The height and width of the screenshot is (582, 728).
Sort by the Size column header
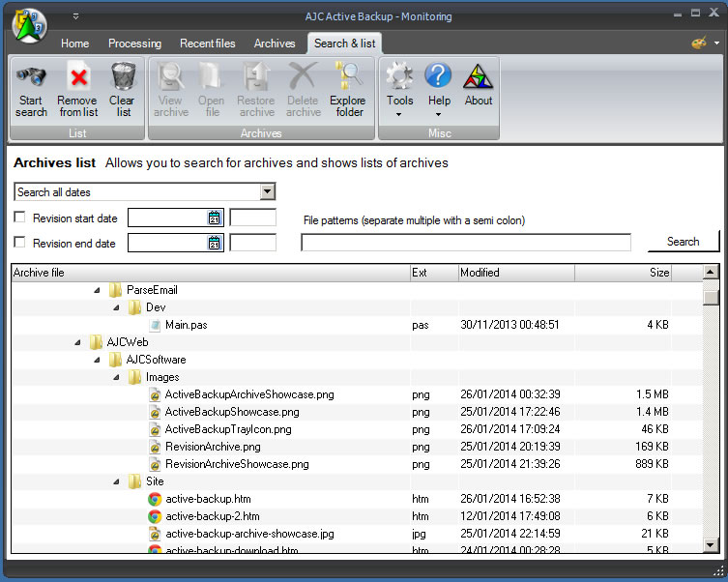point(623,273)
